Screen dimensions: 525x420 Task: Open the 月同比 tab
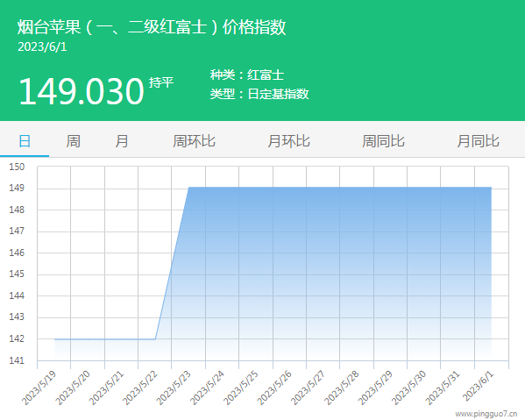[479, 141]
